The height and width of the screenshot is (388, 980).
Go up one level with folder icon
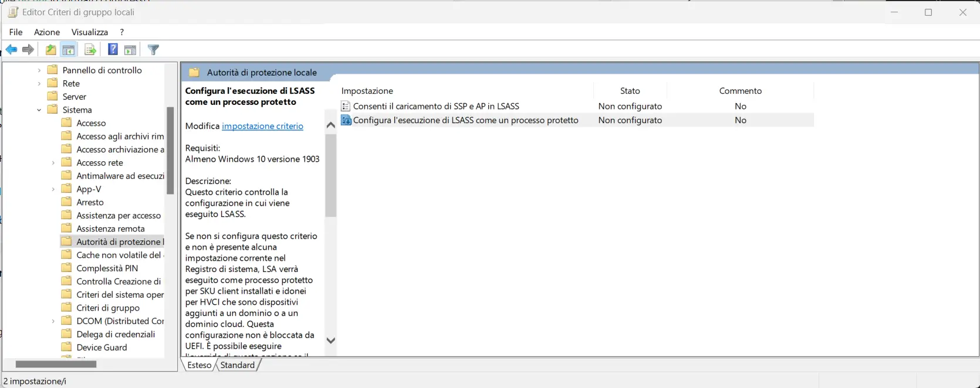point(51,50)
